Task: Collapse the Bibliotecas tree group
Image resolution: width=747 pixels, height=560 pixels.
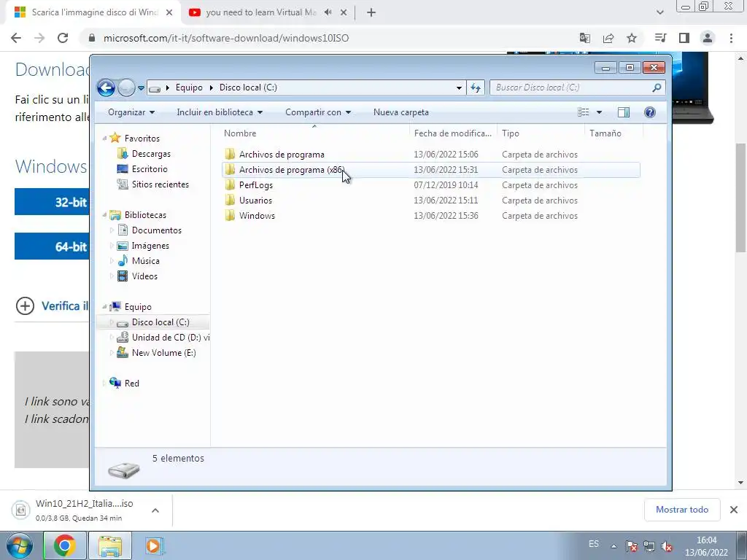Action: pos(104,215)
